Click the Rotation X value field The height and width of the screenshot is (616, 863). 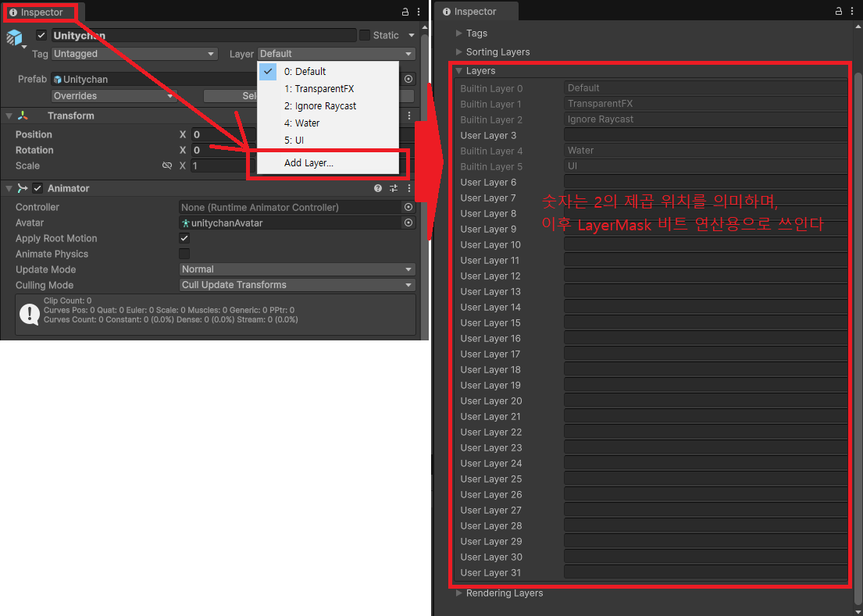point(223,150)
